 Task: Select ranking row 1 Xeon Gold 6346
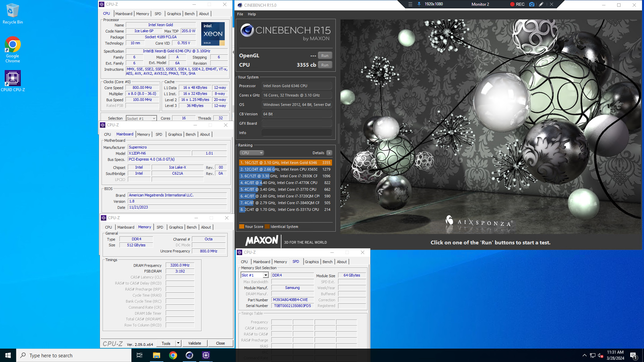coord(285,163)
